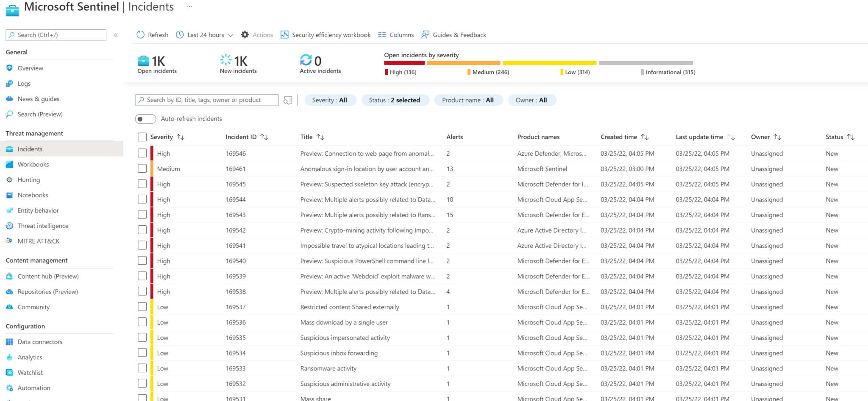Open the Security efficiency workbook

pyautogui.click(x=325, y=34)
